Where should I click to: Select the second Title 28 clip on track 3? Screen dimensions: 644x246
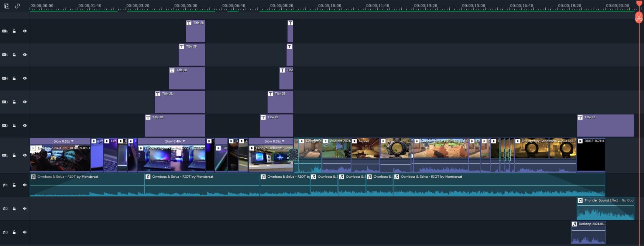tap(280, 102)
